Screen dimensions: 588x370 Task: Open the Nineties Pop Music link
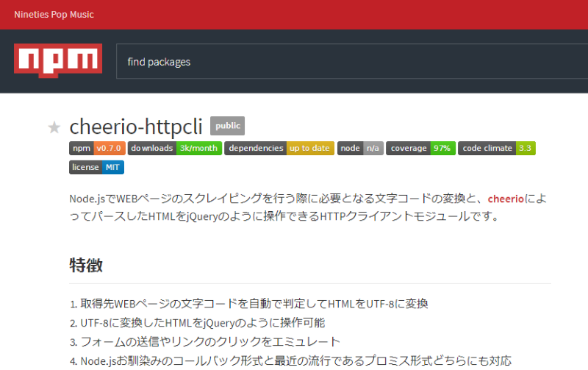54,15
